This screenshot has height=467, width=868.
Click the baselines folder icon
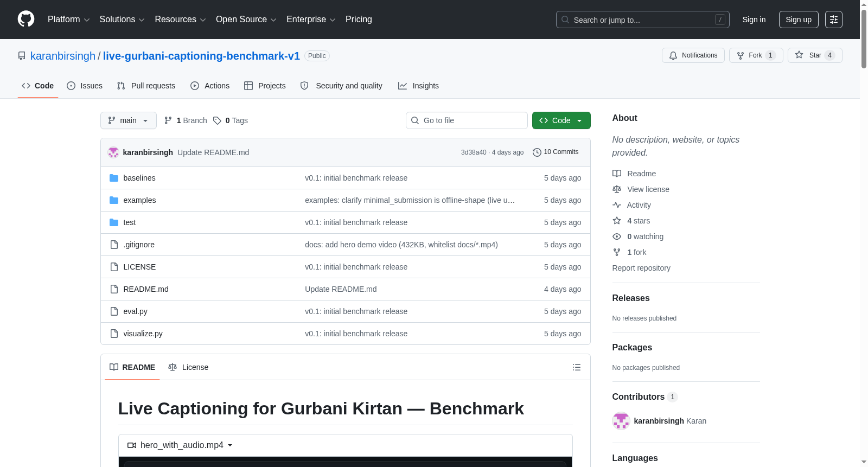click(114, 178)
